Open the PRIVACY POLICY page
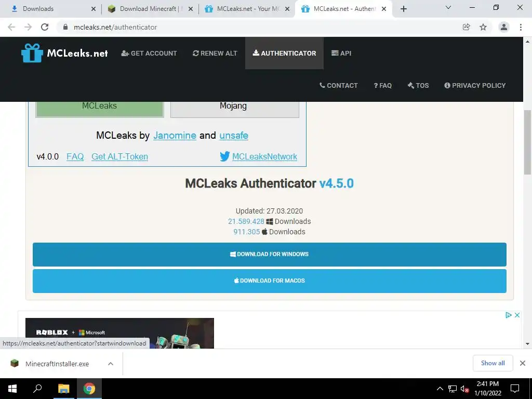Image resolution: width=532 pixels, height=399 pixels. point(475,86)
